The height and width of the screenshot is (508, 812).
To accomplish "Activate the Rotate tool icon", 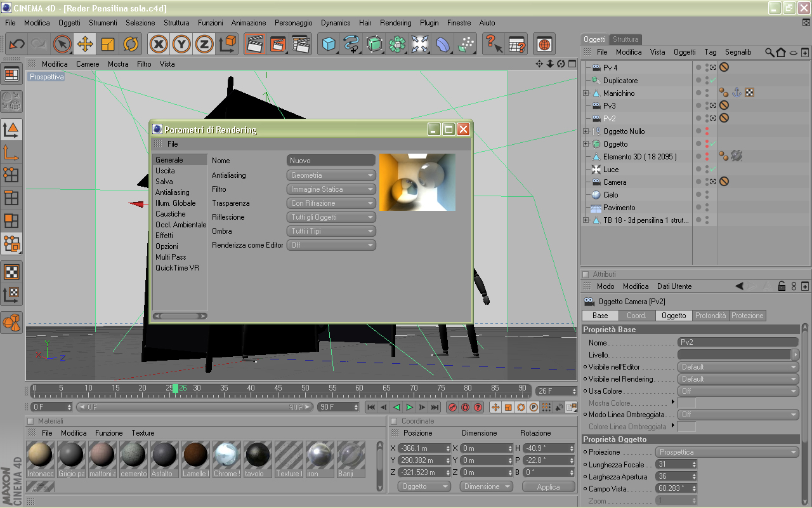I will click(x=131, y=44).
